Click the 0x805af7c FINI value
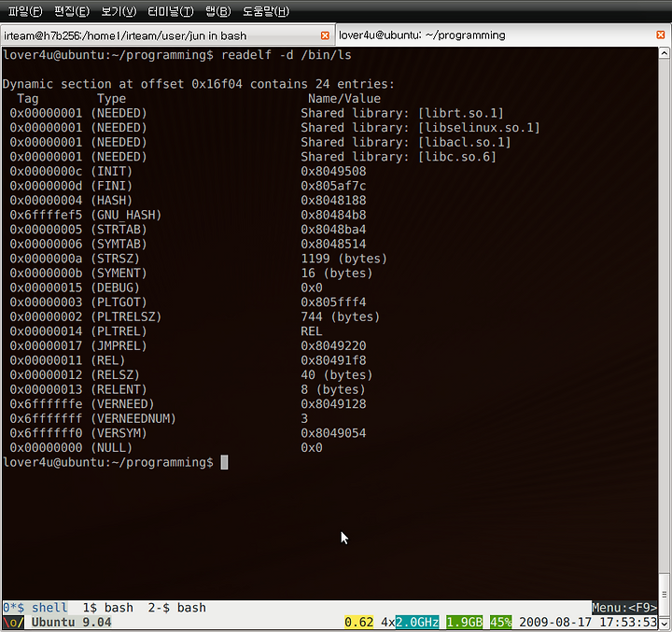 (333, 186)
